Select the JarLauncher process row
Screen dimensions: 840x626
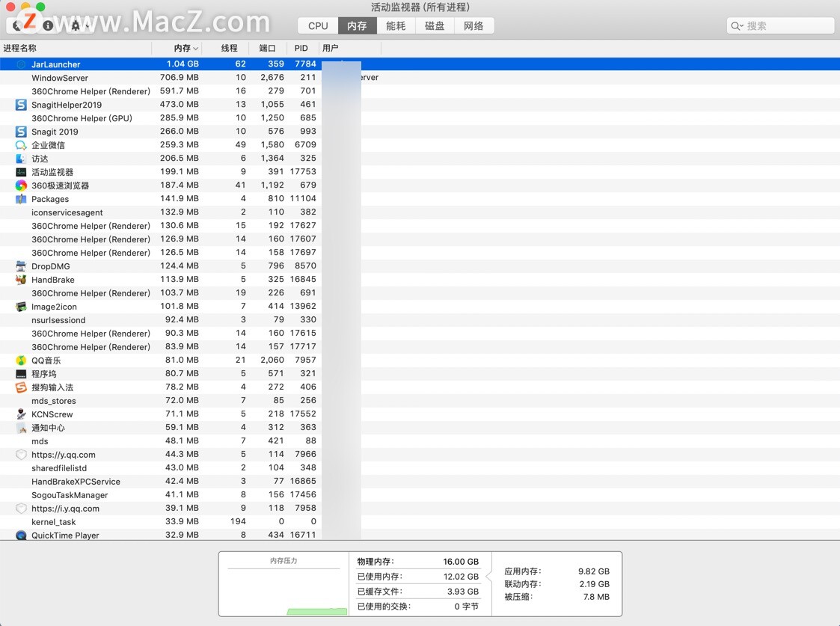(x=420, y=64)
